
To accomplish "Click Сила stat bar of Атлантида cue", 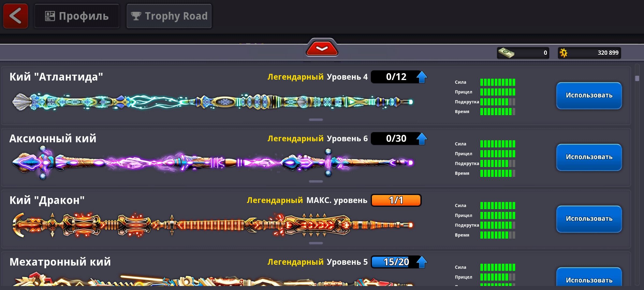I will click(498, 82).
